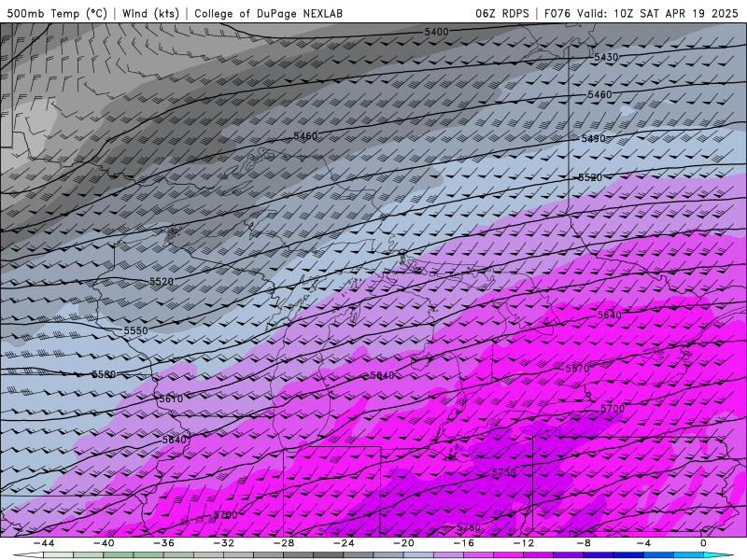Click the -28 temperature scale label

284,543
